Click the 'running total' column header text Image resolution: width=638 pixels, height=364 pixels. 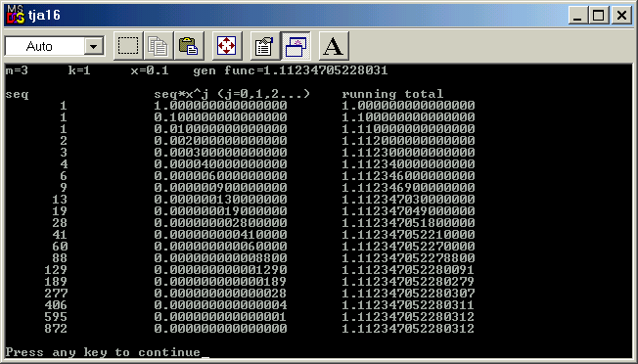pyautogui.click(x=392, y=94)
